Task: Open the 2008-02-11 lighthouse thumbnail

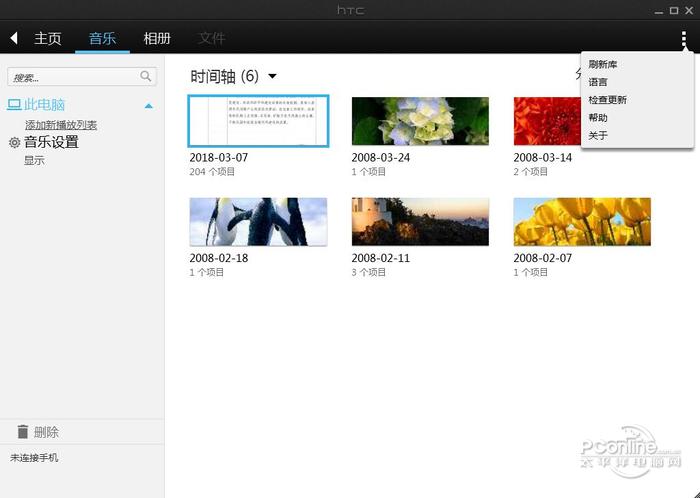Action: point(420,222)
